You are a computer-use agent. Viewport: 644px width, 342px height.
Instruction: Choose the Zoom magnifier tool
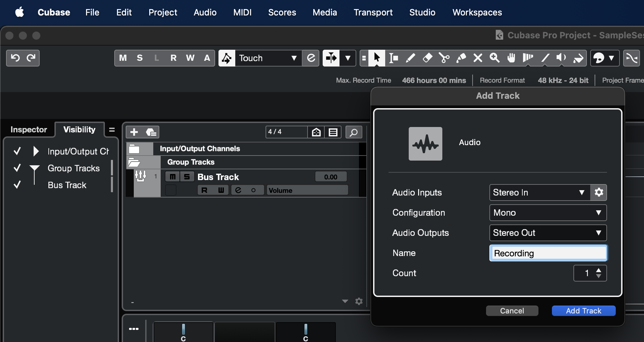click(x=494, y=58)
